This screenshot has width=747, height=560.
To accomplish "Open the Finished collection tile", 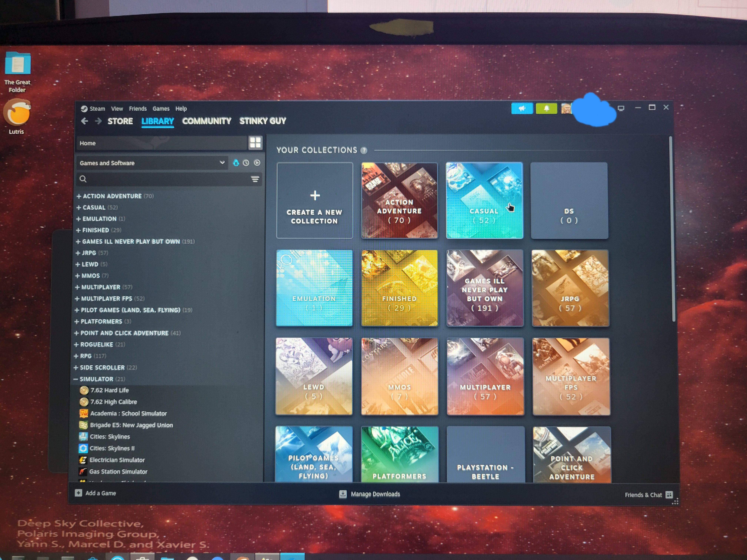I will (399, 288).
